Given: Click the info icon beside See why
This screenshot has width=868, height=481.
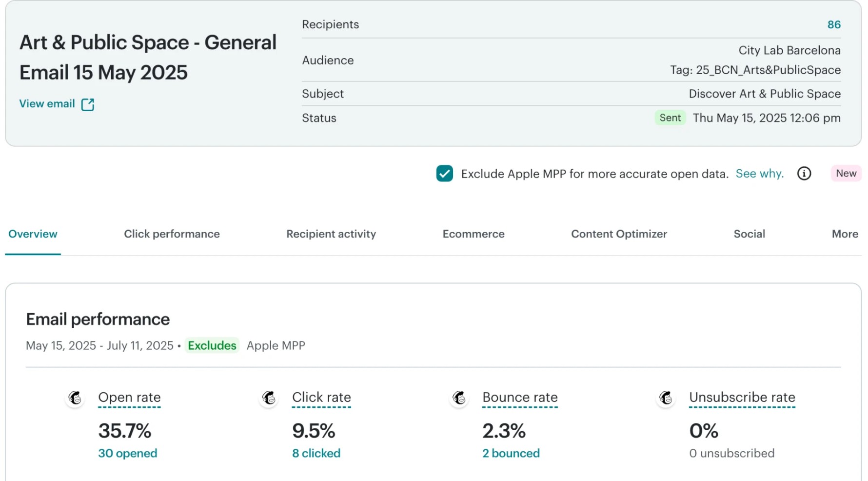Looking at the screenshot, I should click(x=804, y=174).
